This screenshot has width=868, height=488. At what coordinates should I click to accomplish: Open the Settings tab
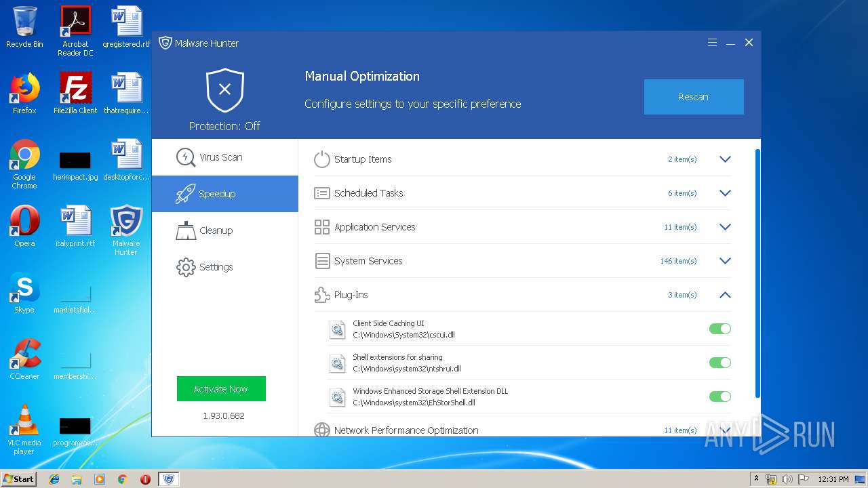coord(225,267)
